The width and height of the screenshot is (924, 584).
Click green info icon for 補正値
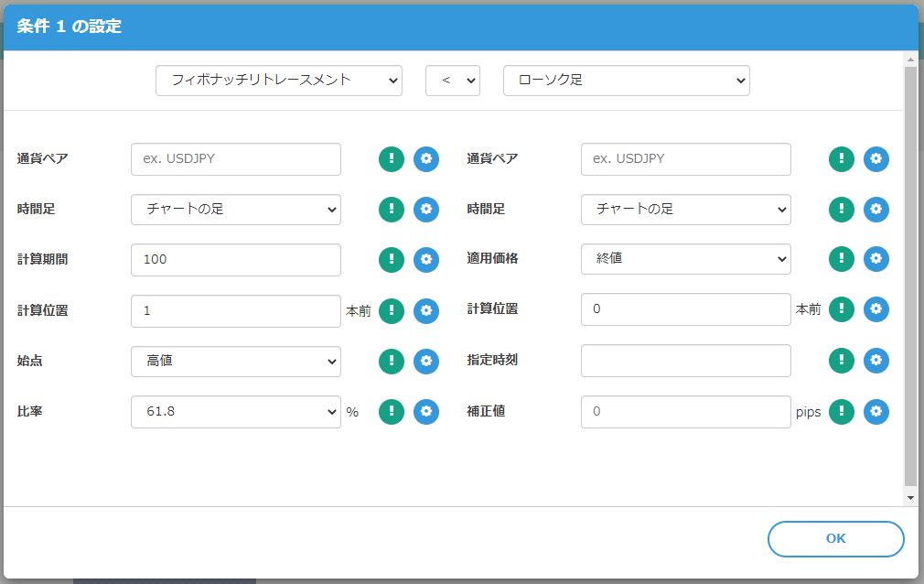click(x=842, y=412)
